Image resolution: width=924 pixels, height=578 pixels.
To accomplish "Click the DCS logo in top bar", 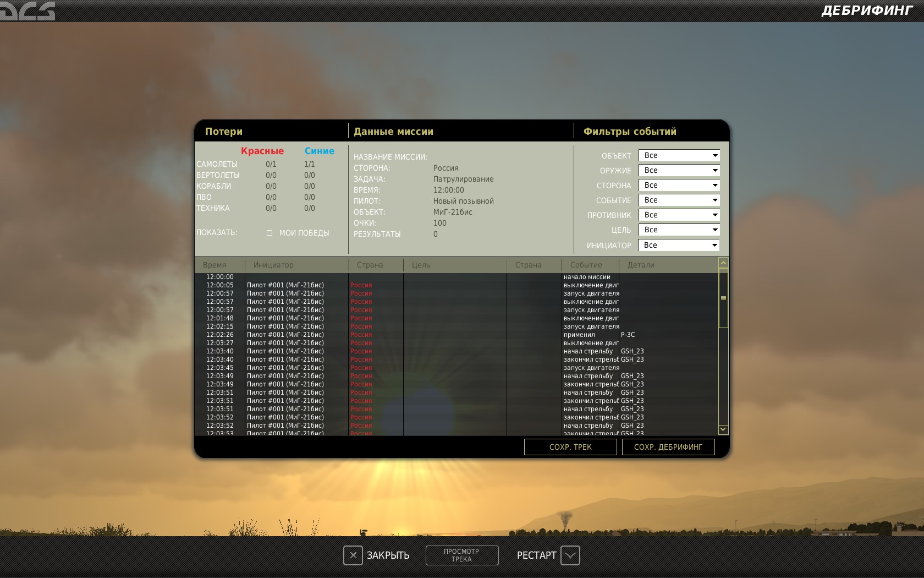I will [x=28, y=10].
